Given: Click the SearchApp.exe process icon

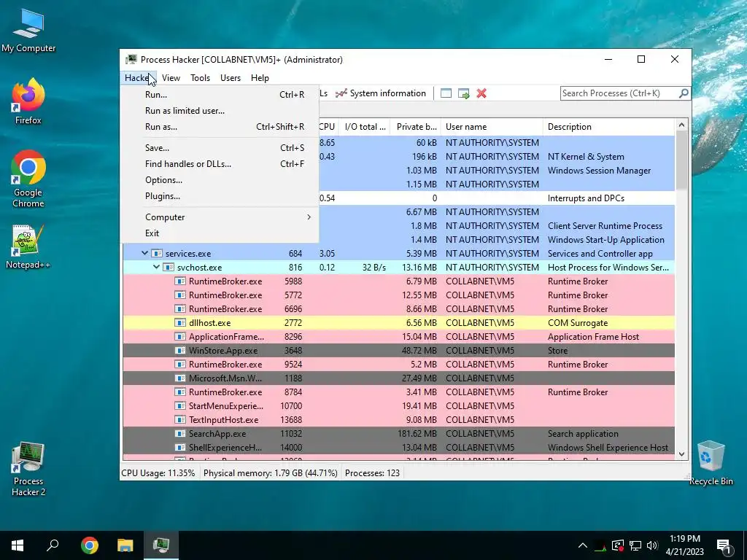Looking at the screenshot, I should pos(180,434).
